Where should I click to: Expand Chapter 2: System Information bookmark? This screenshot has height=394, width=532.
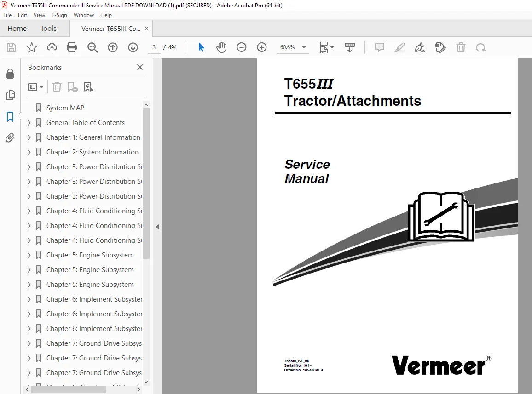tap(29, 152)
